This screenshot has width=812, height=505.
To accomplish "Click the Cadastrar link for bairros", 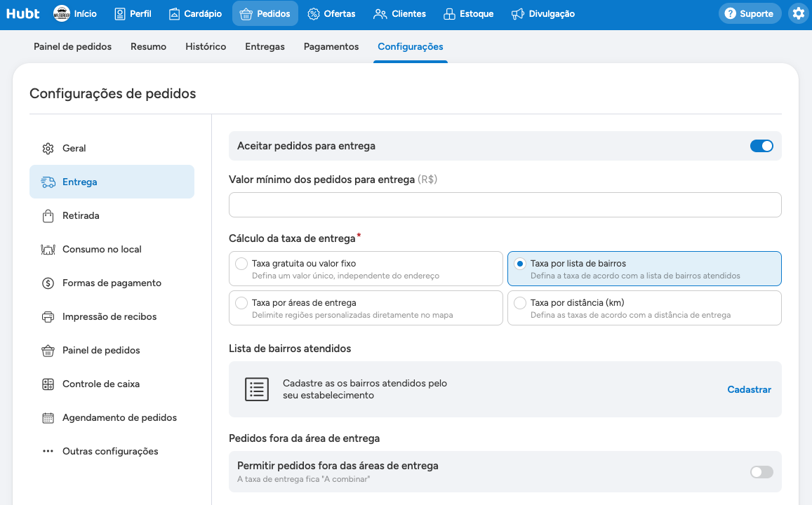I will [749, 389].
